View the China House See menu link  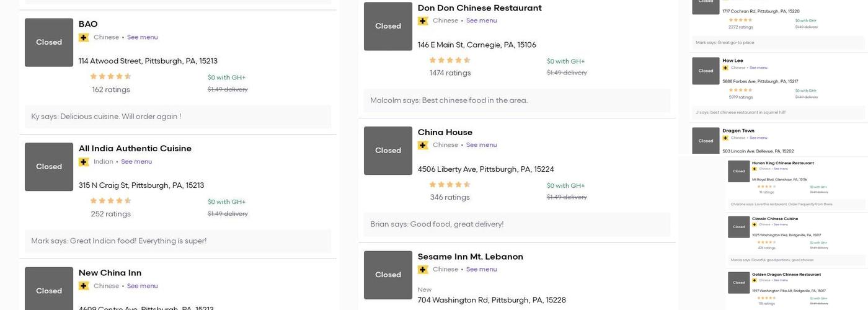click(x=481, y=145)
